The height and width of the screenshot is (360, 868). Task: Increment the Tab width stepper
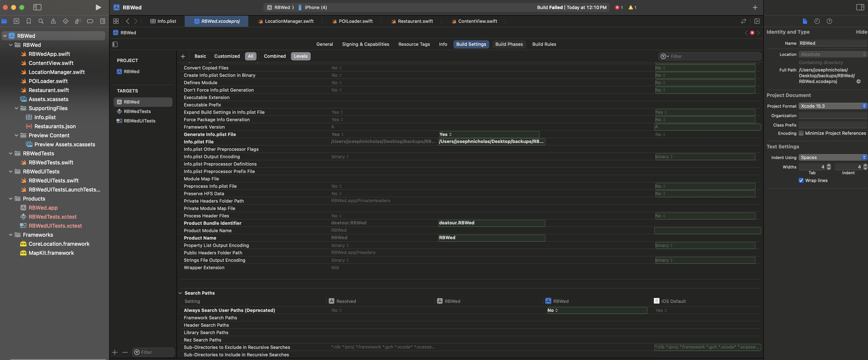pyautogui.click(x=829, y=165)
